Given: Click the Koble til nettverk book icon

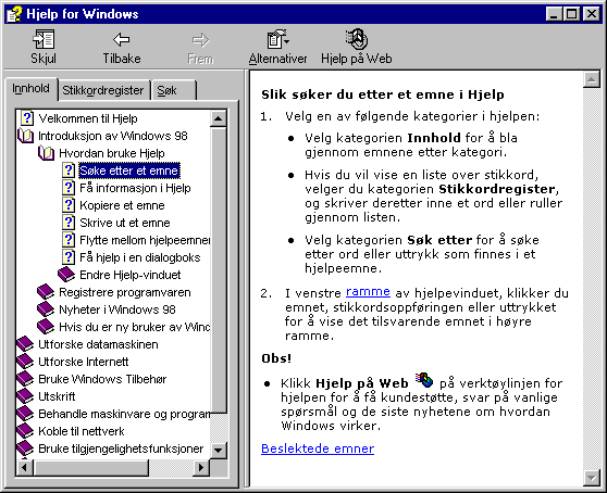Looking at the screenshot, I should pos(25,431).
